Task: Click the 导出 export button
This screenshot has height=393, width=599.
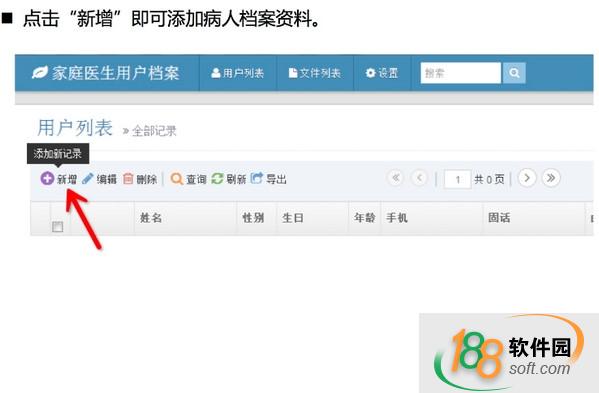Action: coord(269,179)
